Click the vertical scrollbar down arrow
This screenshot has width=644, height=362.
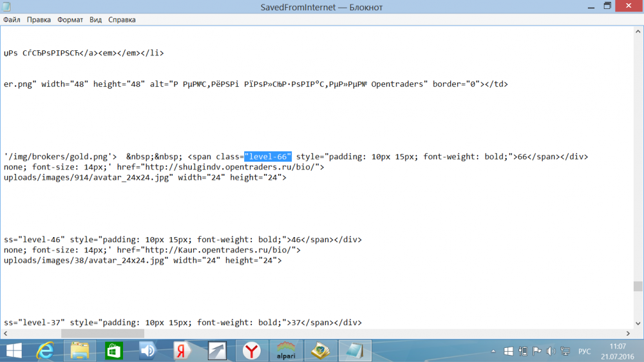click(x=638, y=324)
